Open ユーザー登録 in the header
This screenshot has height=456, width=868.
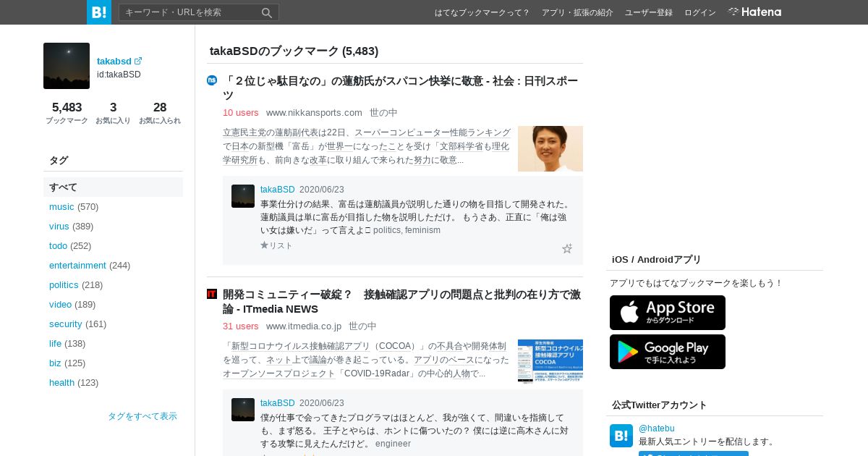649,12
